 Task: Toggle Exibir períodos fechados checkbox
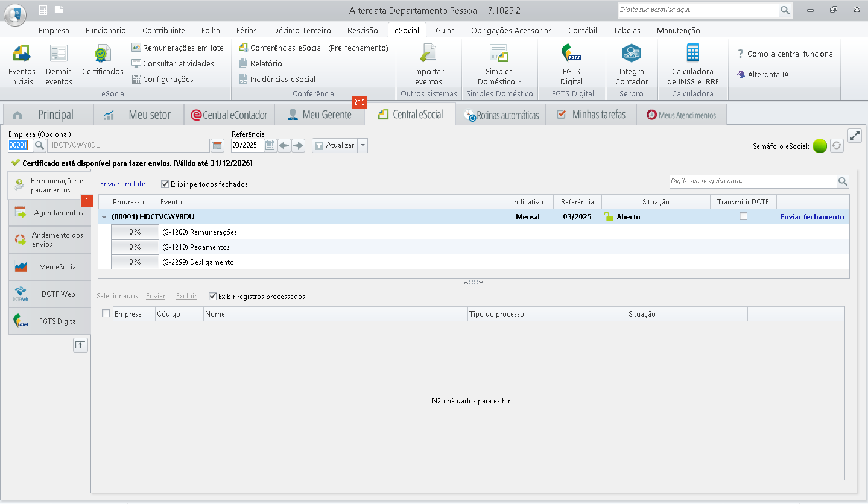tap(165, 184)
